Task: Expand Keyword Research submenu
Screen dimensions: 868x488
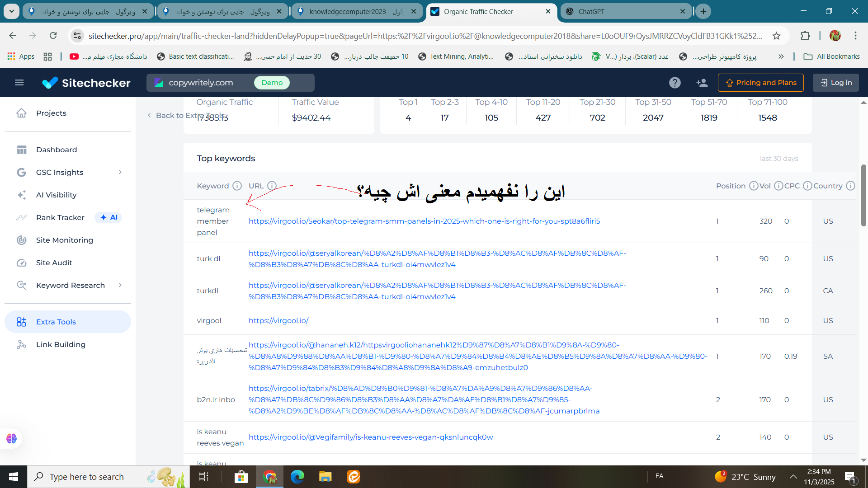Action: click(120, 285)
